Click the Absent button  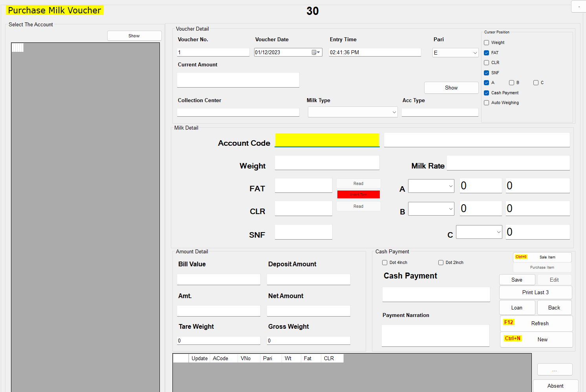coord(555,386)
